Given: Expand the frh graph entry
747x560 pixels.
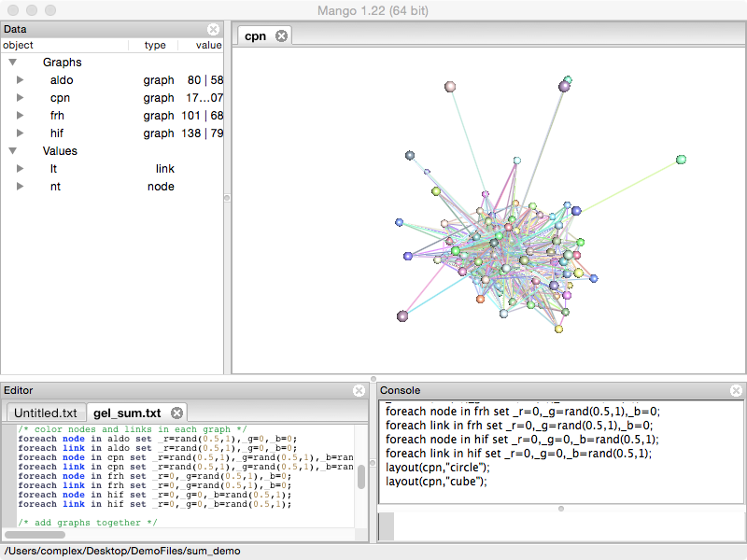Looking at the screenshot, I should (20, 116).
